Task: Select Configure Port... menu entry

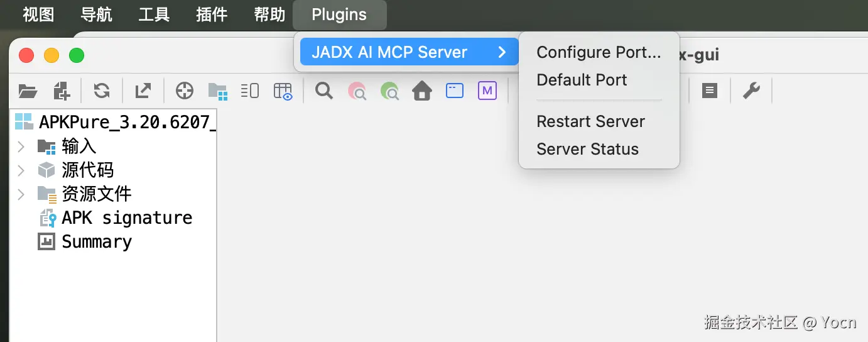Action: (598, 52)
